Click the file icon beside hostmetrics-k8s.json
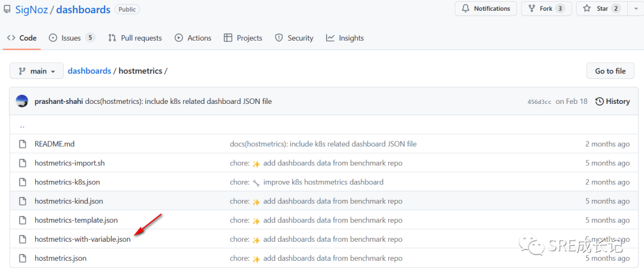The width and height of the screenshot is (644, 274). (23, 182)
